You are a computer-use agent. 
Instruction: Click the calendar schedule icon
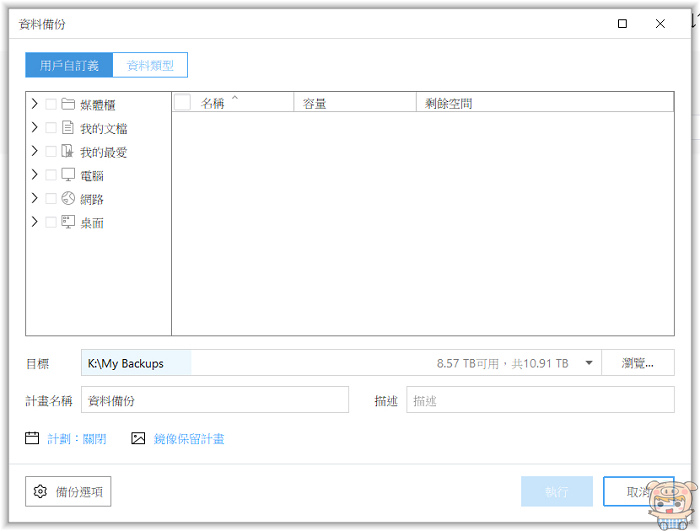32,438
